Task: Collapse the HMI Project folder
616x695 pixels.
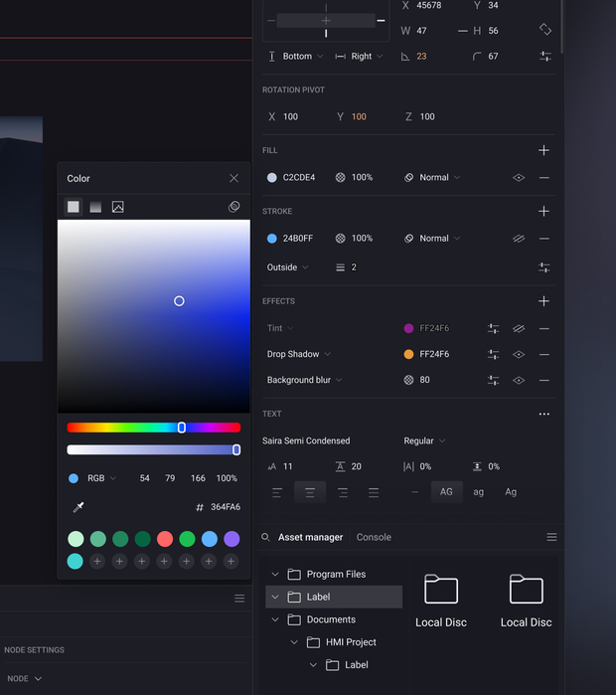Action: (x=294, y=642)
